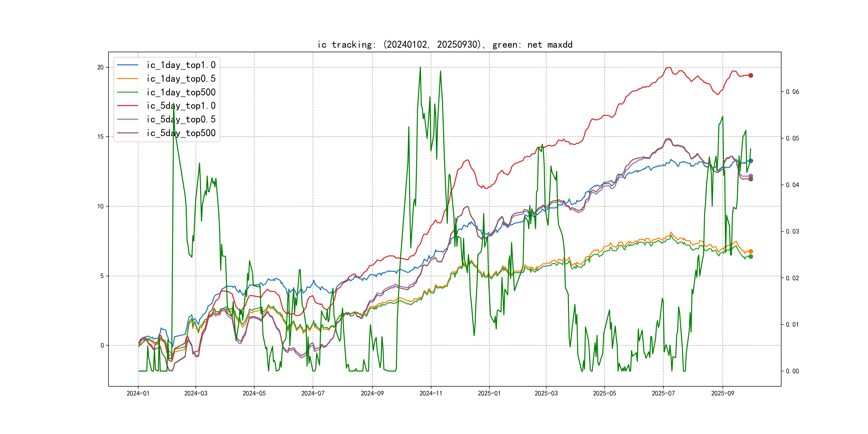
Task: Click the 2024-11 x-axis tick label
Action: click(x=431, y=393)
